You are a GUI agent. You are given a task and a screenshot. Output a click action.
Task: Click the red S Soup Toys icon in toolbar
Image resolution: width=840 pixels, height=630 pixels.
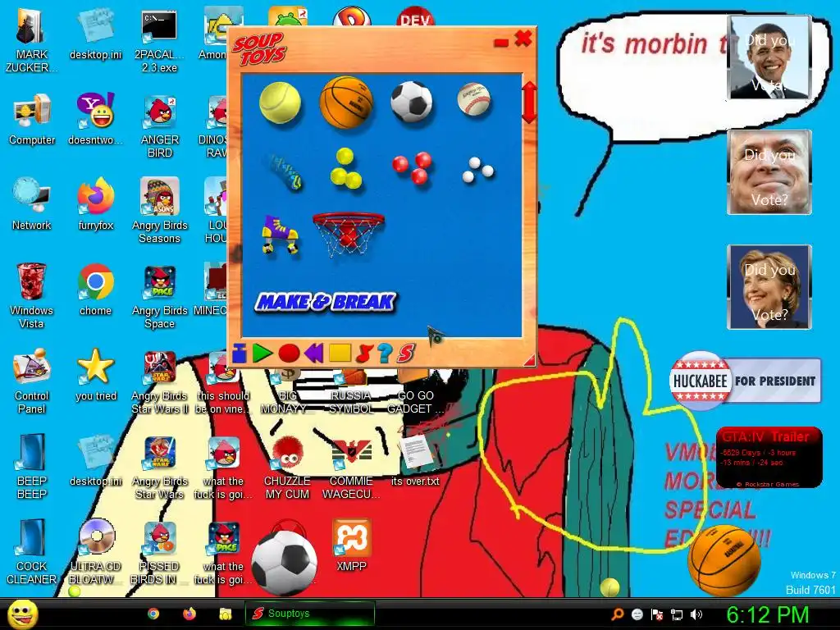406,353
